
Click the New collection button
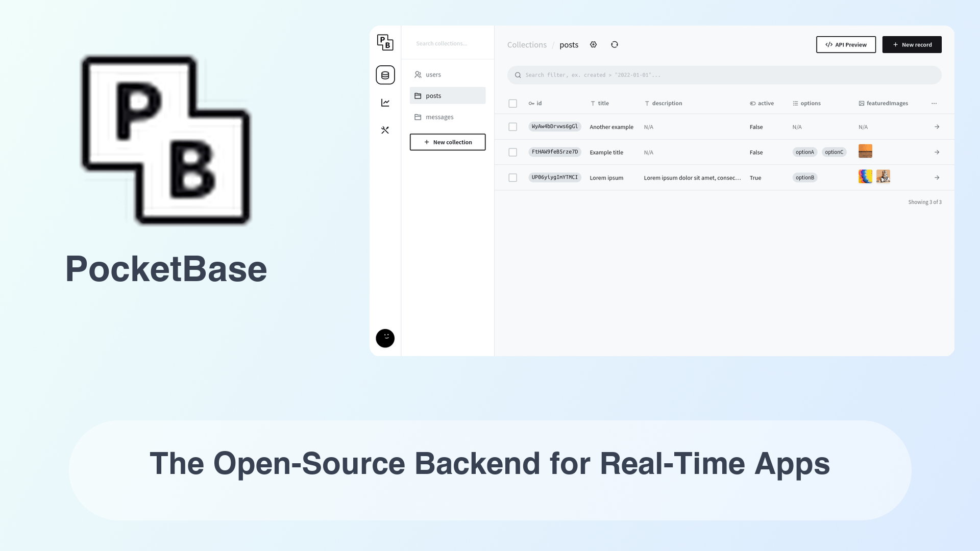pyautogui.click(x=448, y=142)
